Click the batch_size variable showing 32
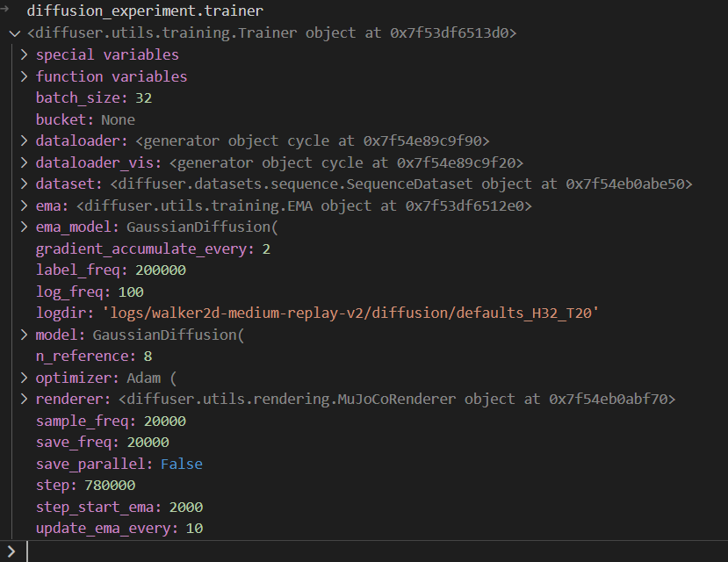 (x=80, y=97)
